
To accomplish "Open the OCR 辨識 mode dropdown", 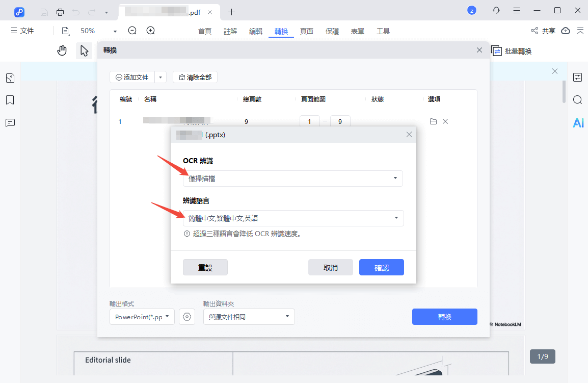I will point(293,178).
